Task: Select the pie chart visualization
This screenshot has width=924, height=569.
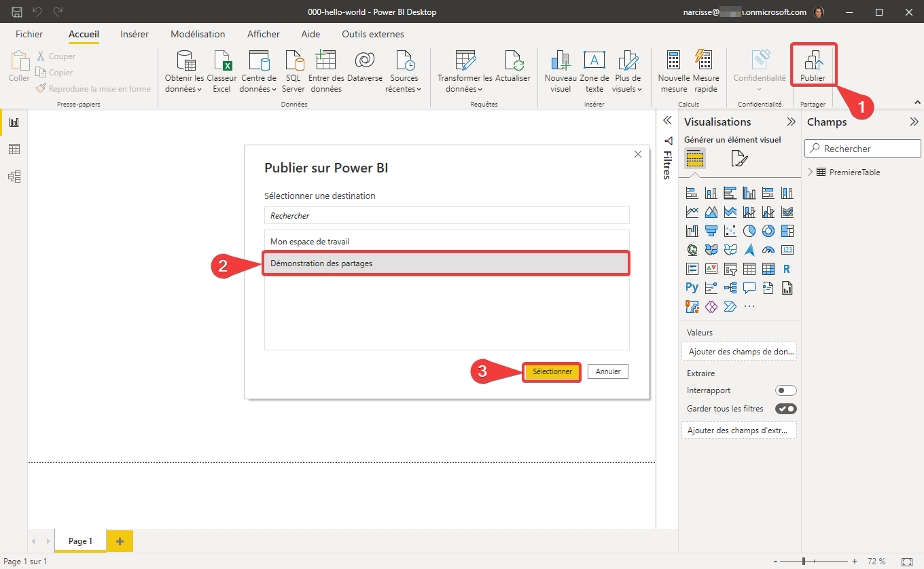Action: [749, 231]
